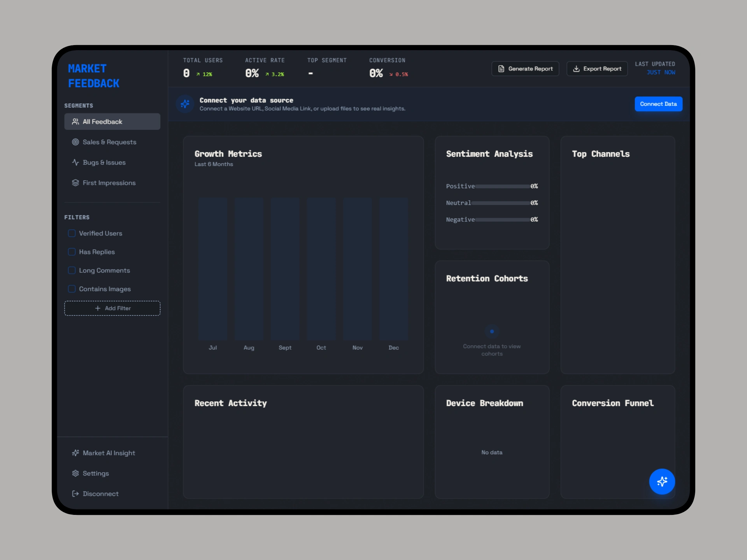Click the Add Filter dashed button
Viewport: 747px width, 560px height.
point(112,308)
